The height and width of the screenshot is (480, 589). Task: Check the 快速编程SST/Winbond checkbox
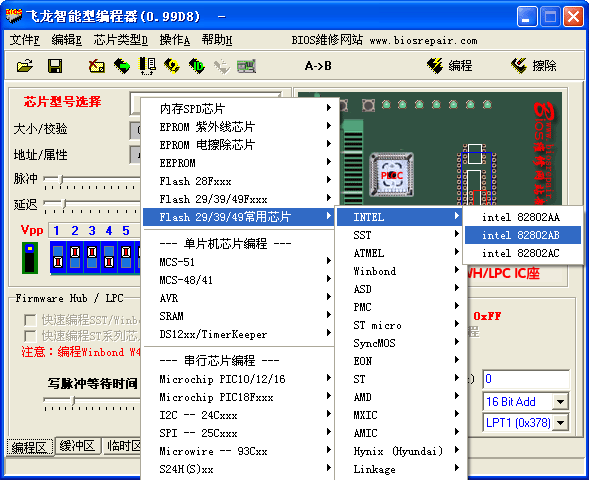point(30,320)
